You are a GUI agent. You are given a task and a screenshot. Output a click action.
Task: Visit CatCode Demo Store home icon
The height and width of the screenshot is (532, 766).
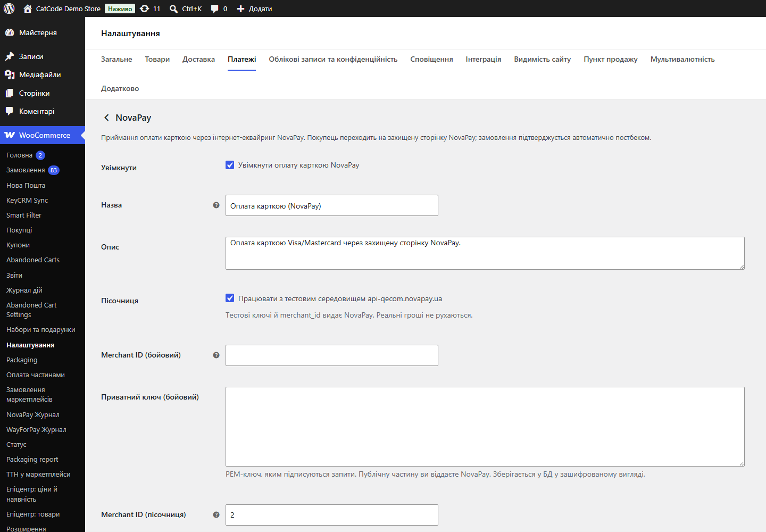click(x=28, y=9)
